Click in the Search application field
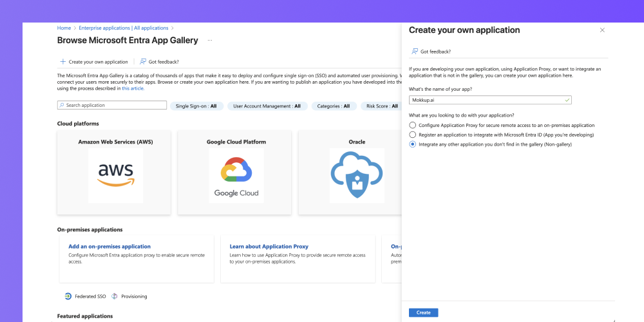Image resolution: width=644 pixels, height=322 pixels. click(x=112, y=105)
